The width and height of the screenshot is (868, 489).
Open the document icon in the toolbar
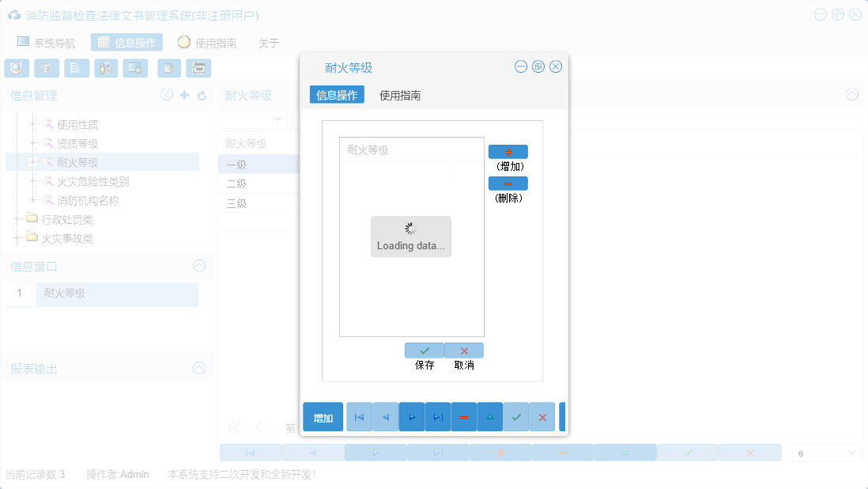click(76, 68)
